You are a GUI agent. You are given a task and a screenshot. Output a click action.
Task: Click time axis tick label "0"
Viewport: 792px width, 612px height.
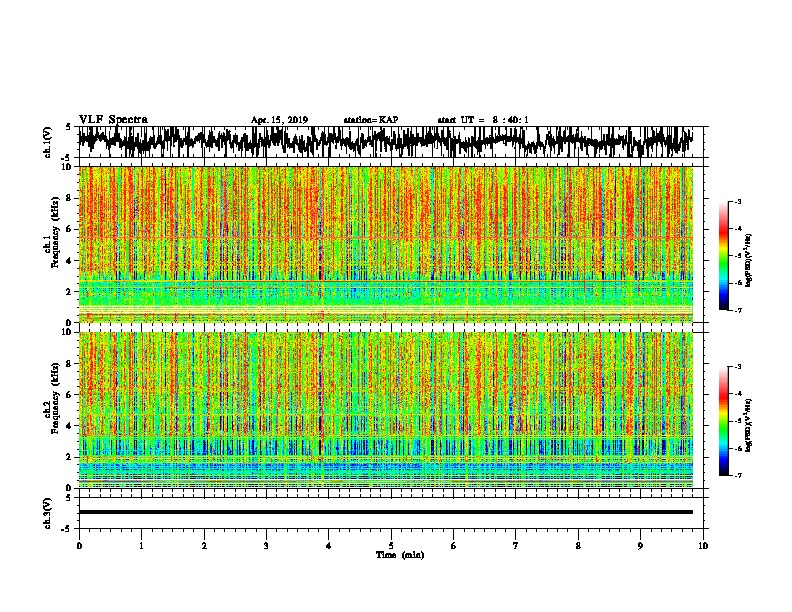click(79, 546)
